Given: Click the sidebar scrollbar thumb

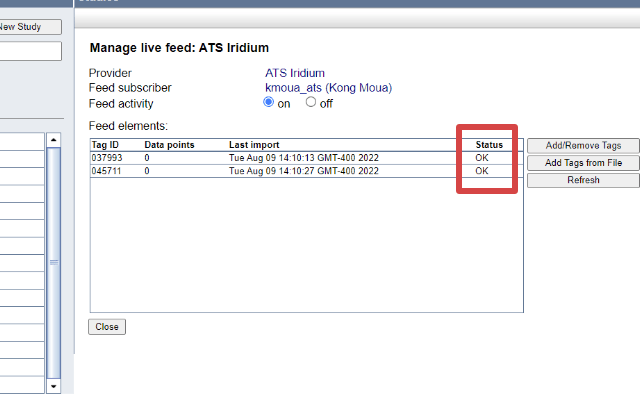Looking at the screenshot, I should (53, 263).
